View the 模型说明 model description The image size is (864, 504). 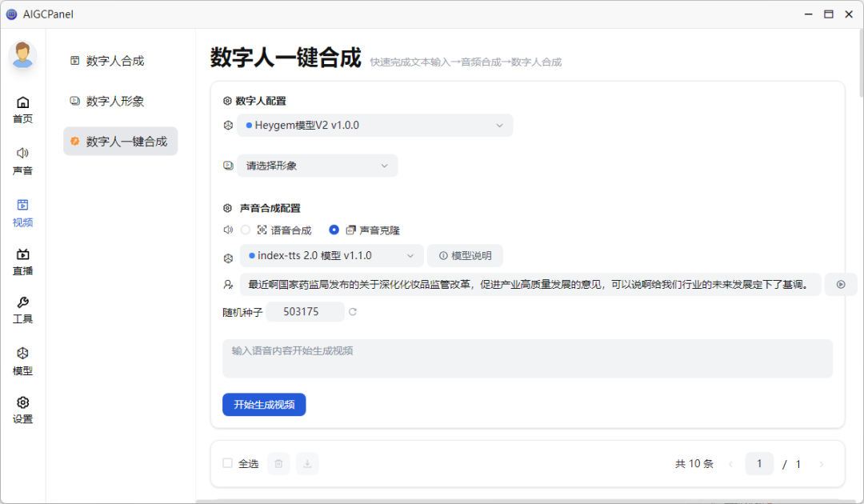tap(464, 256)
